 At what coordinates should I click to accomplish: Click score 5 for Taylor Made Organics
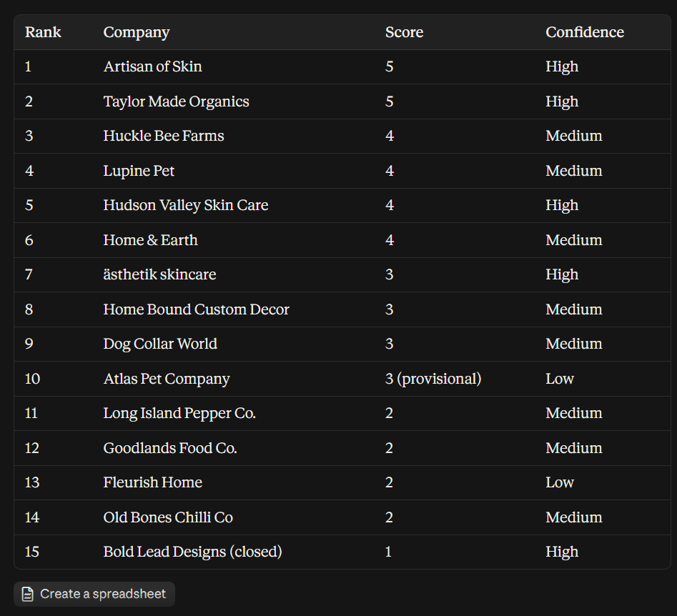click(389, 101)
